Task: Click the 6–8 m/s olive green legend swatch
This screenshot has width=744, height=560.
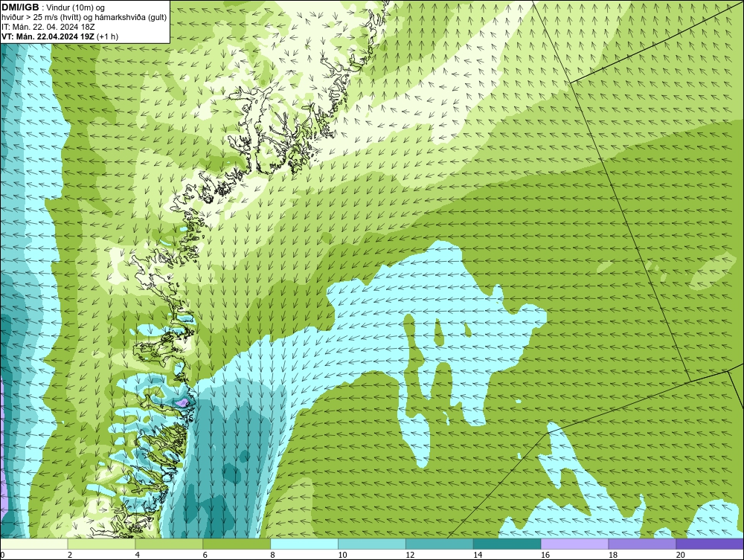Action: [237, 544]
